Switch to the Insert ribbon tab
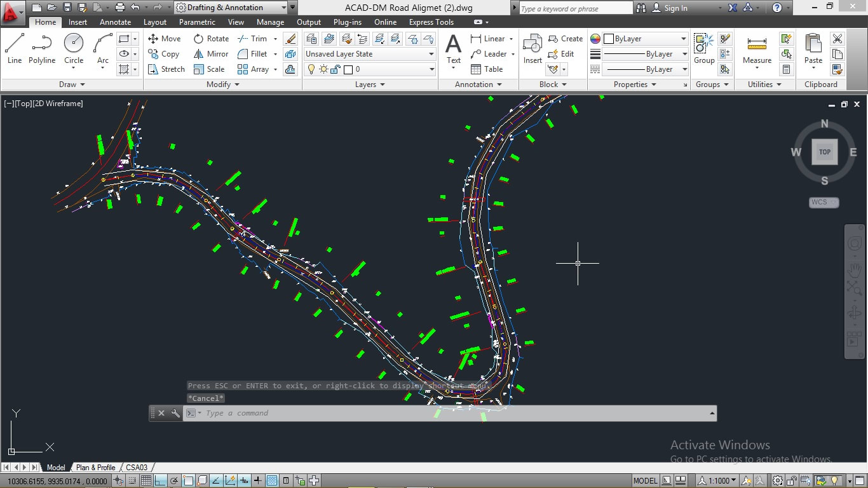The width and height of the screenshot is (868, 488). pos(78,22)
